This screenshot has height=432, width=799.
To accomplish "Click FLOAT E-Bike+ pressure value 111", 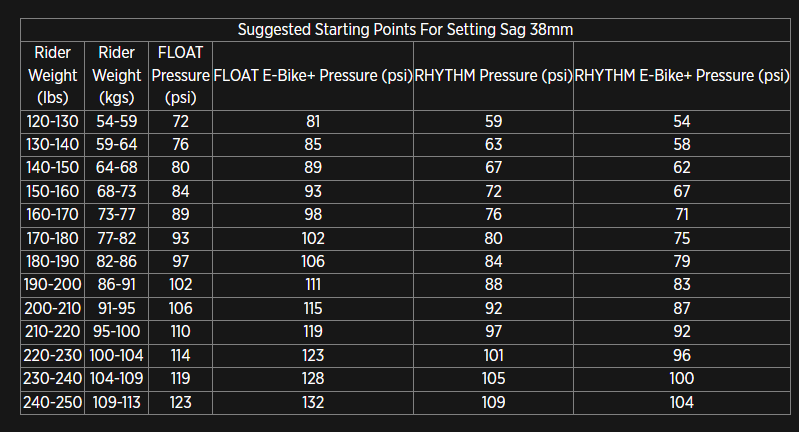I will (313, 285).
